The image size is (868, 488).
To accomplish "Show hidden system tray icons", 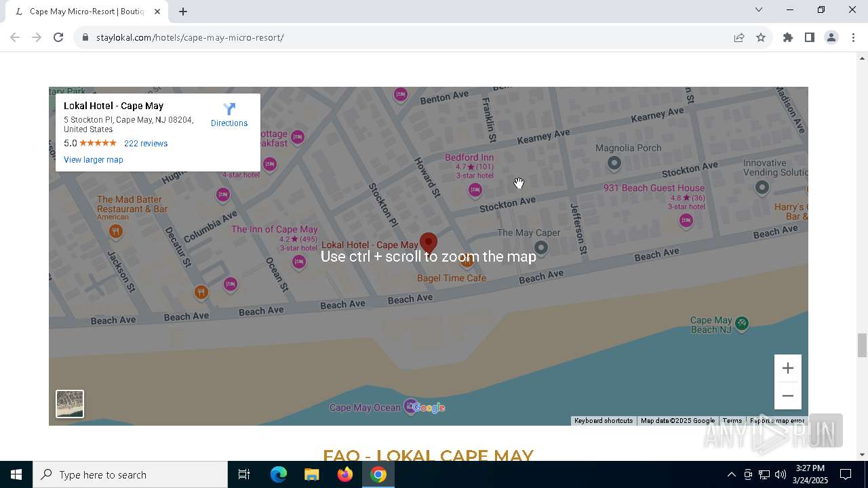I will coord(731,474).
